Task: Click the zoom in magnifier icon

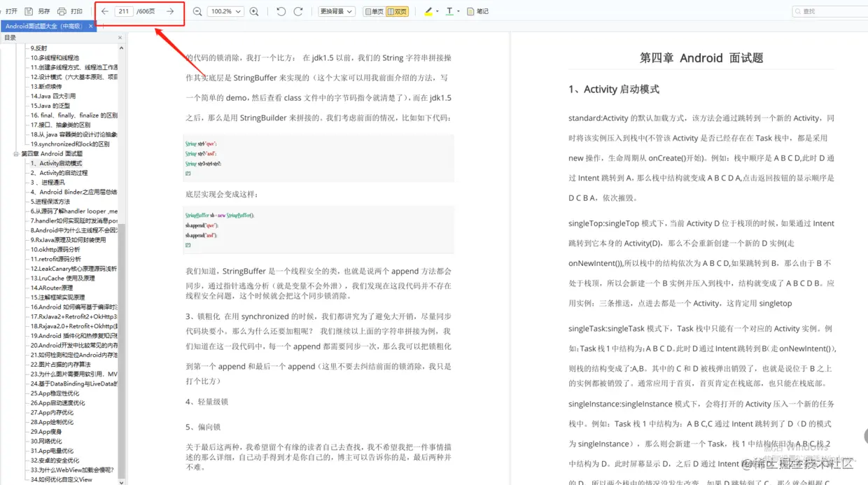Action: click(x=254, y=11)
